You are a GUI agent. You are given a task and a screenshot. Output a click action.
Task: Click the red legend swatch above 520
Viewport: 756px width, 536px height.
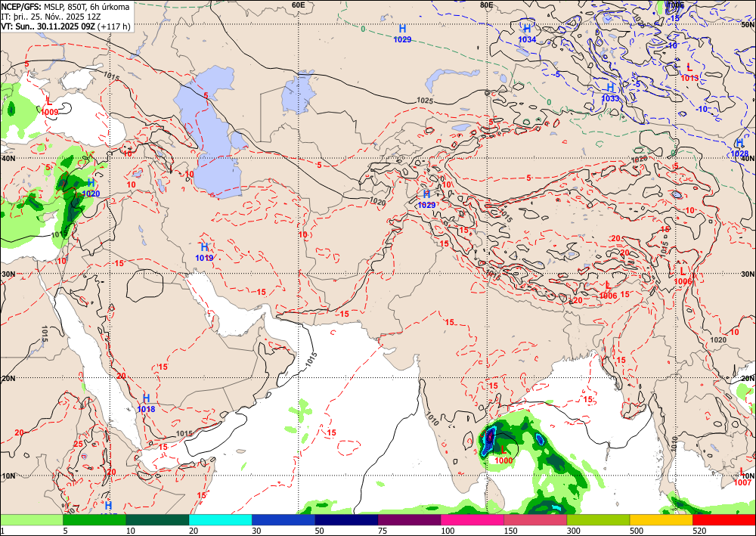pyautogui.click(x=724, y=519)
